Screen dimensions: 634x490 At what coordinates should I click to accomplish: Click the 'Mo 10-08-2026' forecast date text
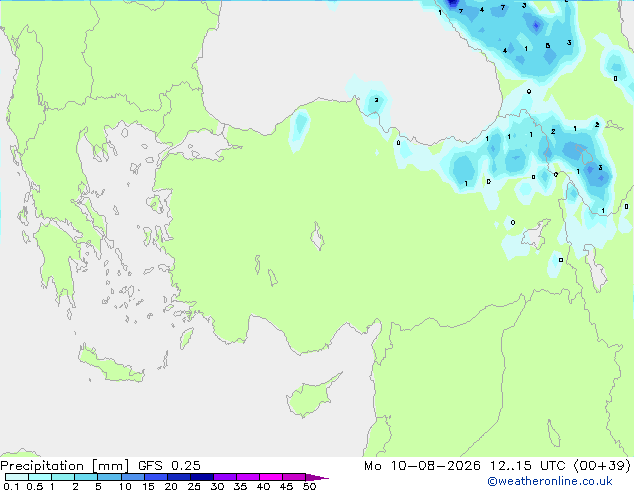pyautogui.click(x=422, y=466)
